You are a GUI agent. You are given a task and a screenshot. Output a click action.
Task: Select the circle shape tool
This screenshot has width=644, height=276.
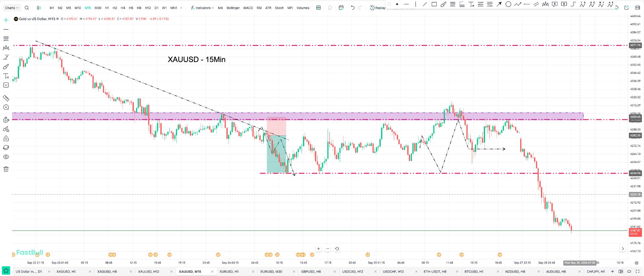508,4
